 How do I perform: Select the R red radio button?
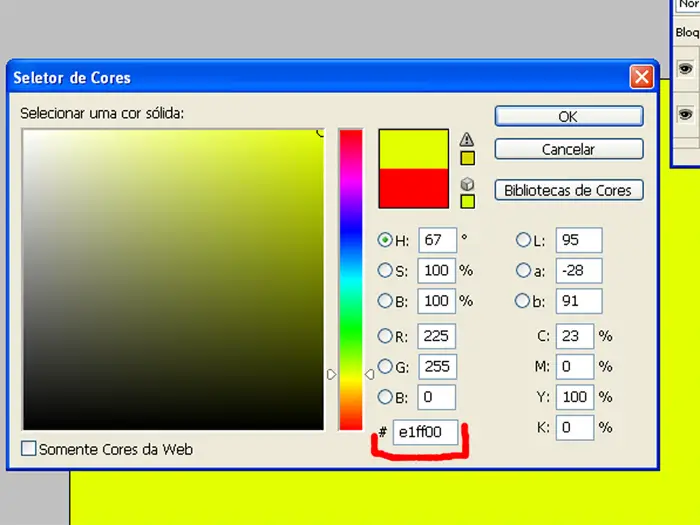[385, 336]
